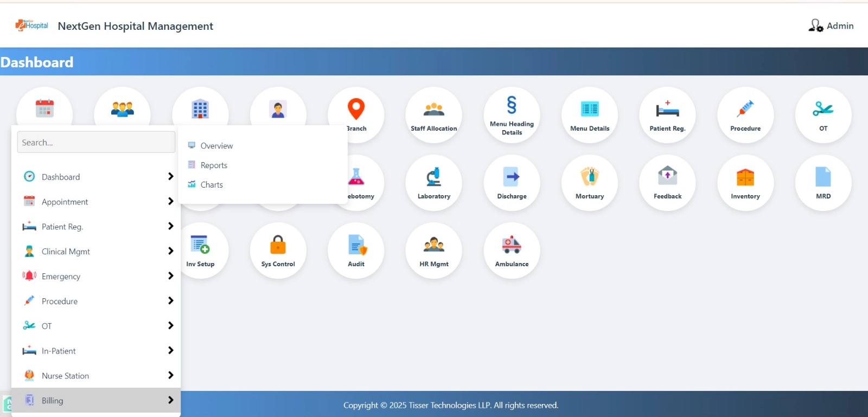Open Menu Heading Details tile
Screen dimensions: 868x417
[512, 115]
